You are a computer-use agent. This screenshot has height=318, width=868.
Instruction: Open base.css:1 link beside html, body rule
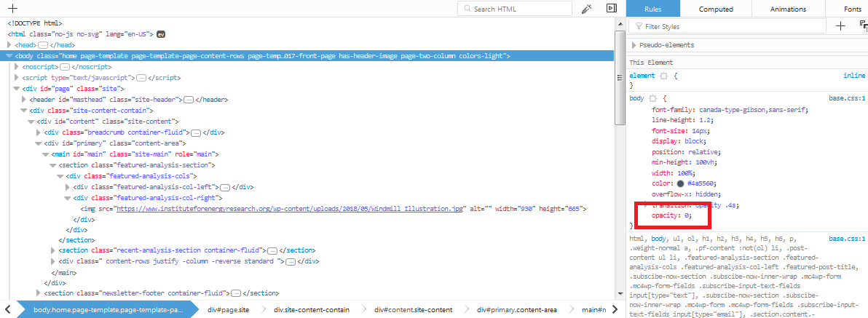click(846, 239)
